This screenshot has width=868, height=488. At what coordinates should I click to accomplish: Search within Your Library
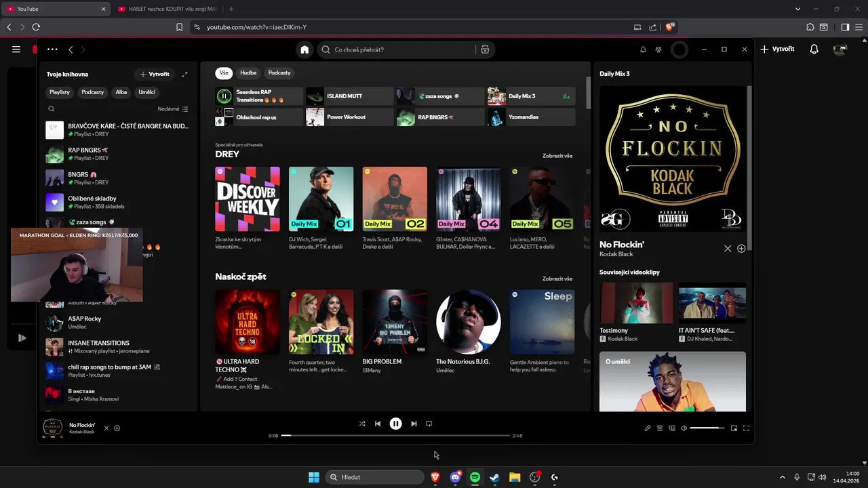coord(51,108)
